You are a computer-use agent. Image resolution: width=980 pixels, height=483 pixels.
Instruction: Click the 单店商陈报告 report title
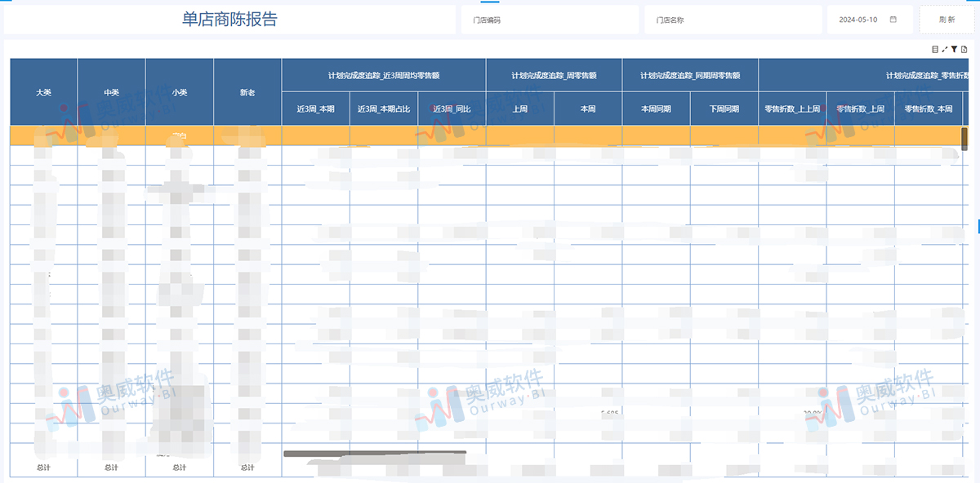pos(229,20)
